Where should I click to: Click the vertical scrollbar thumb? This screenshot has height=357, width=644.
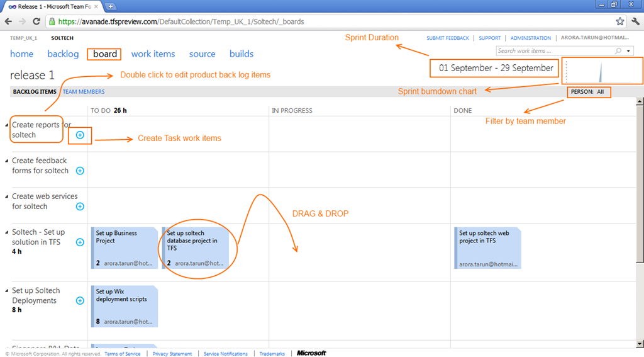tap(640, 183)
